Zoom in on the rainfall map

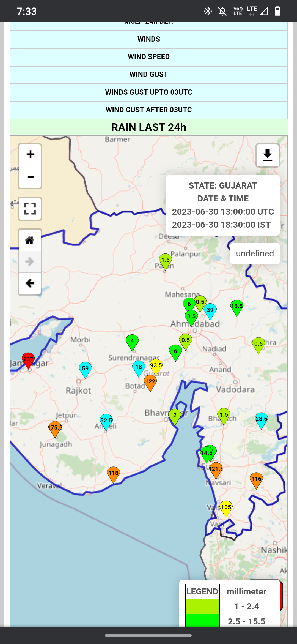coord(30,154)
